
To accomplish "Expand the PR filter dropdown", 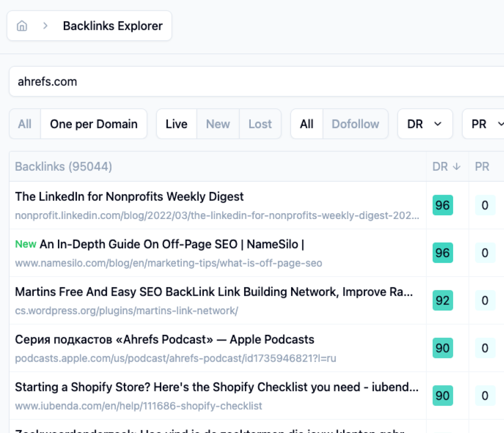I will tap(485, 124).
